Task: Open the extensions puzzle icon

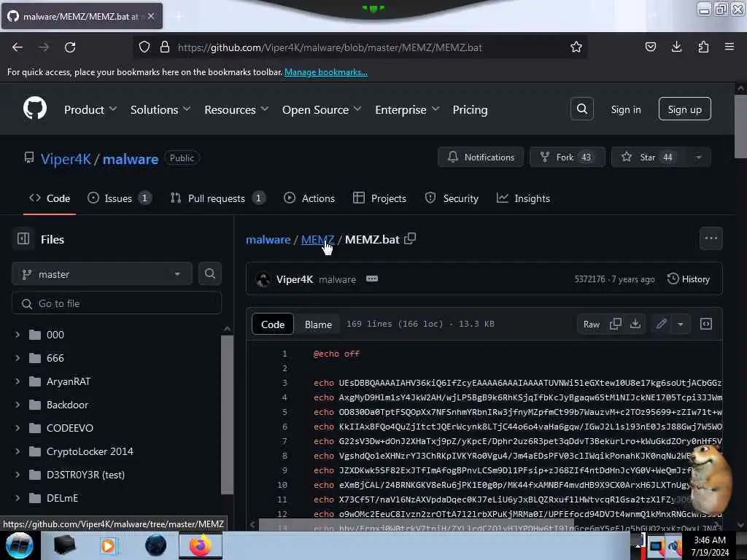Action: [x=703, y=47]
